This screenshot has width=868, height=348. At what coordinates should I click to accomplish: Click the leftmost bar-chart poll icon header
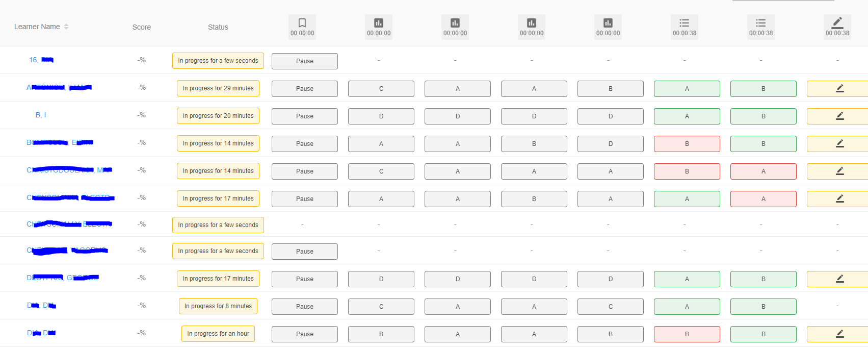click(x=379, y=27)
